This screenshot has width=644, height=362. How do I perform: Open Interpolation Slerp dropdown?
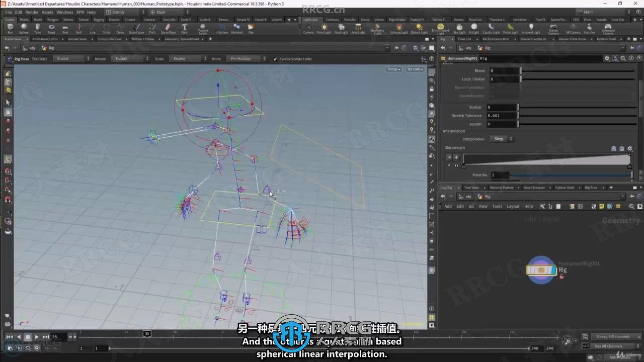(x=501, y=139)
